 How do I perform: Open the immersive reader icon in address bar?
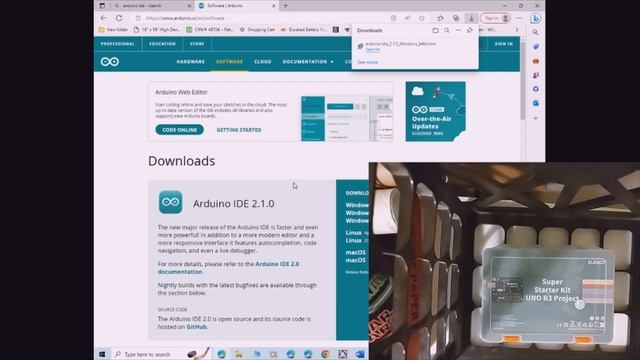coord(393,18)
